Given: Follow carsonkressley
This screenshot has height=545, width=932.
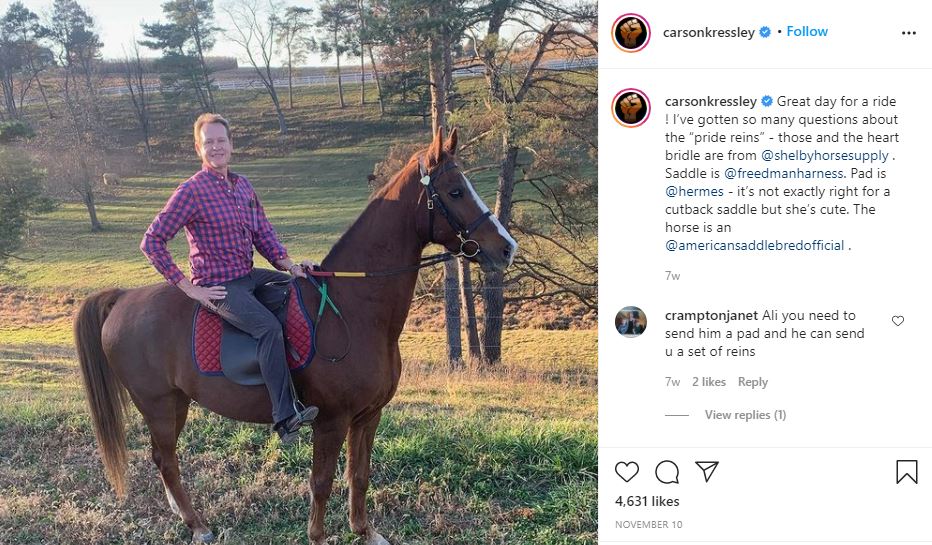Looking at the screenshot, I should (807, 32).
